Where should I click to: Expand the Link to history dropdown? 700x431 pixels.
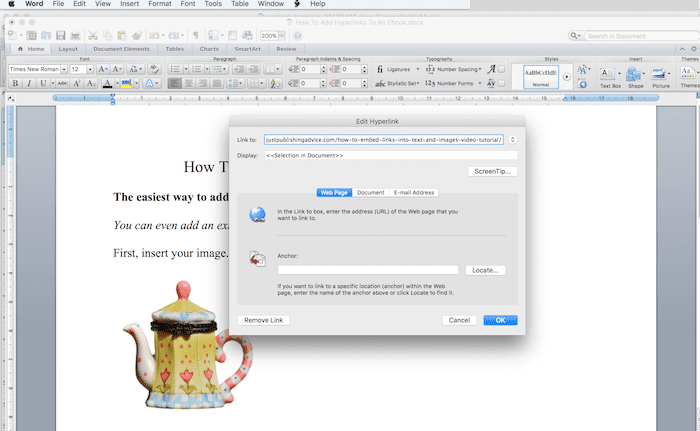(x=512, y=140)
